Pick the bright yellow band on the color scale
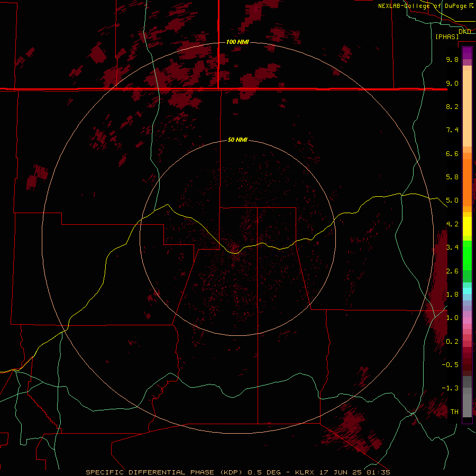The width and height of the screenshot is (476, 476). click(x=467, y=226)
